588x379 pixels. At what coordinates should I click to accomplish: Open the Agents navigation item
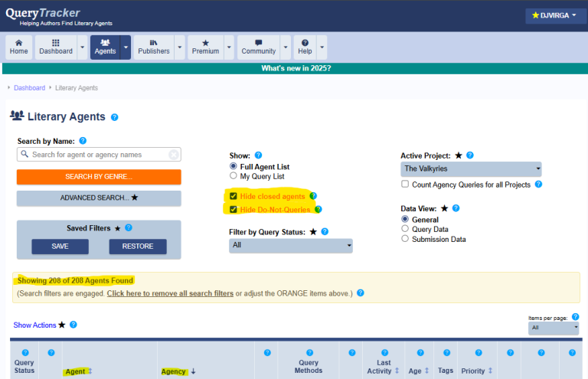(105, 47)
